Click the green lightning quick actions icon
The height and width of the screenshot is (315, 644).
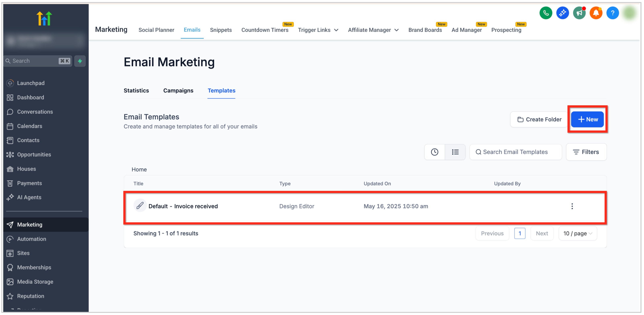tap(80, 61)
